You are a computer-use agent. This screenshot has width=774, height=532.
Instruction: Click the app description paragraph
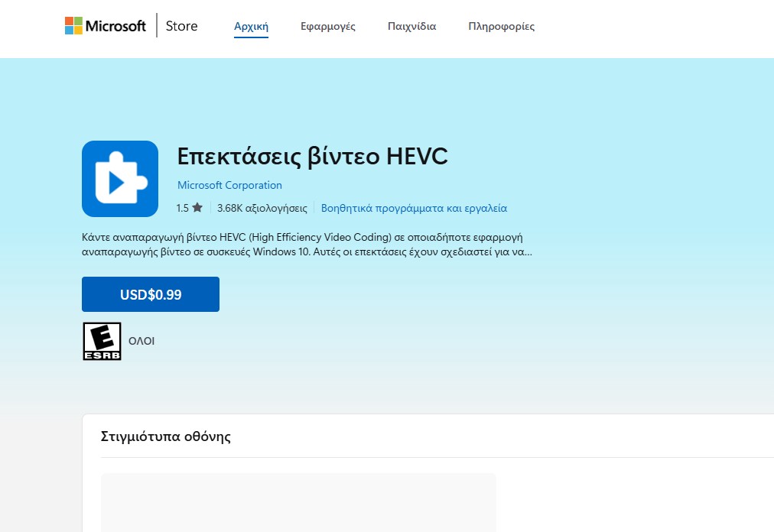pyautogui.click(x=307, y=245)
